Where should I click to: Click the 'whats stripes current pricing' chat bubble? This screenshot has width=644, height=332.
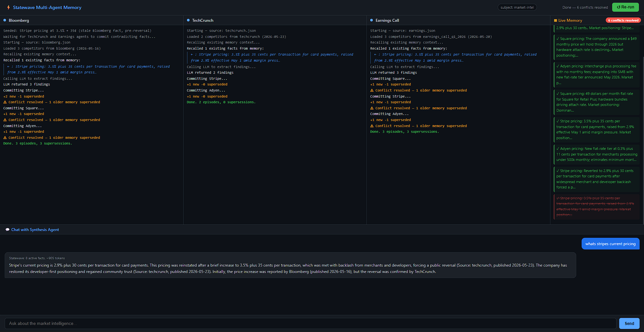610,244
